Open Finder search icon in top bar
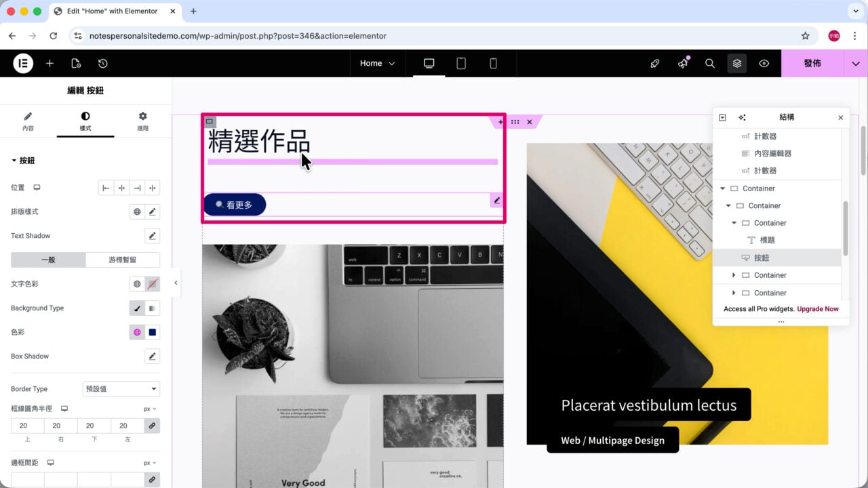This screenshot has height=488, width=868. point(709,63)
